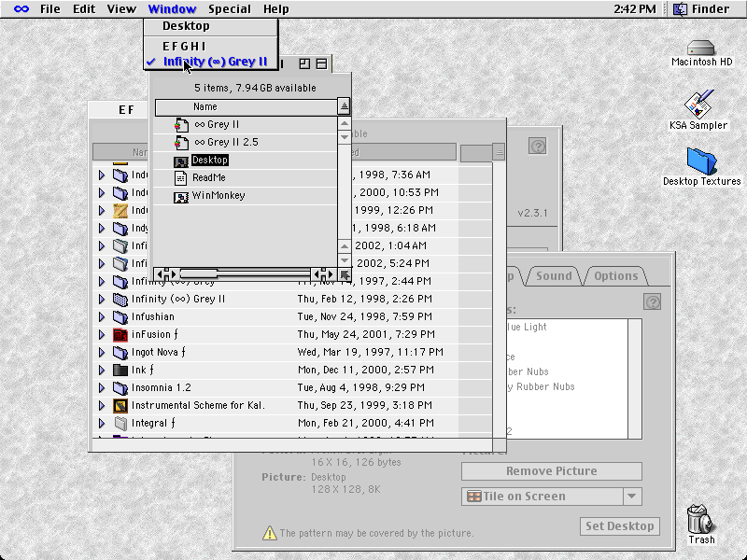Click the help question mark in Appearance panel
The height and width of the screenshot is (560, 747).
(x=652, y=301)
